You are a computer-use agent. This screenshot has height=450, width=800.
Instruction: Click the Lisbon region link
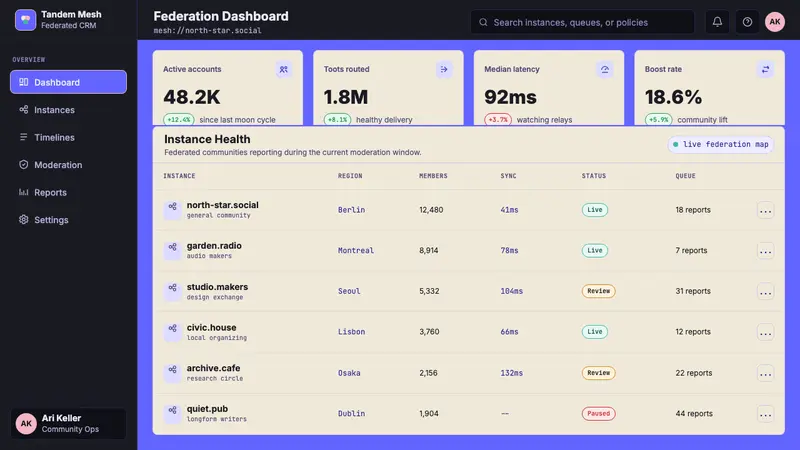[x=351, y=332]
